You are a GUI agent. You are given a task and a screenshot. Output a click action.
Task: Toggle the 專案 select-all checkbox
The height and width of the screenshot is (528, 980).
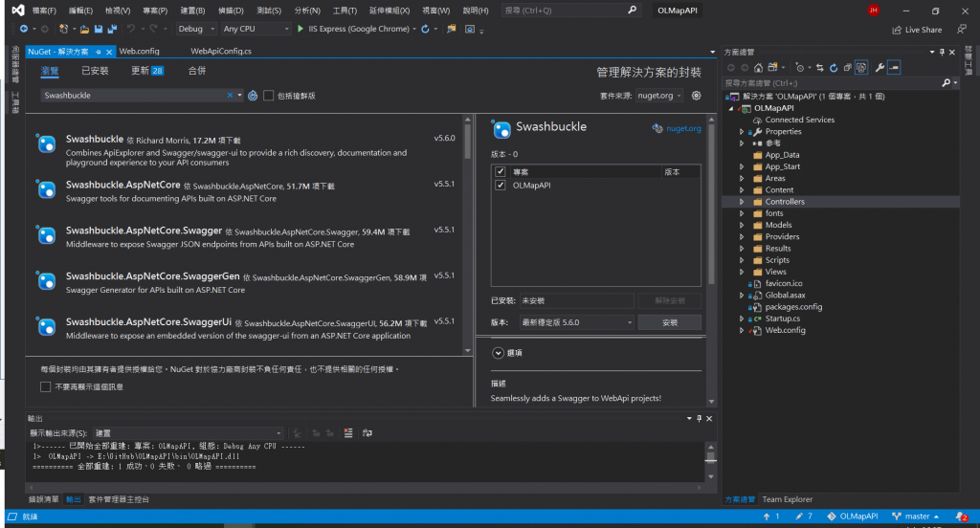tap(500, 172)
